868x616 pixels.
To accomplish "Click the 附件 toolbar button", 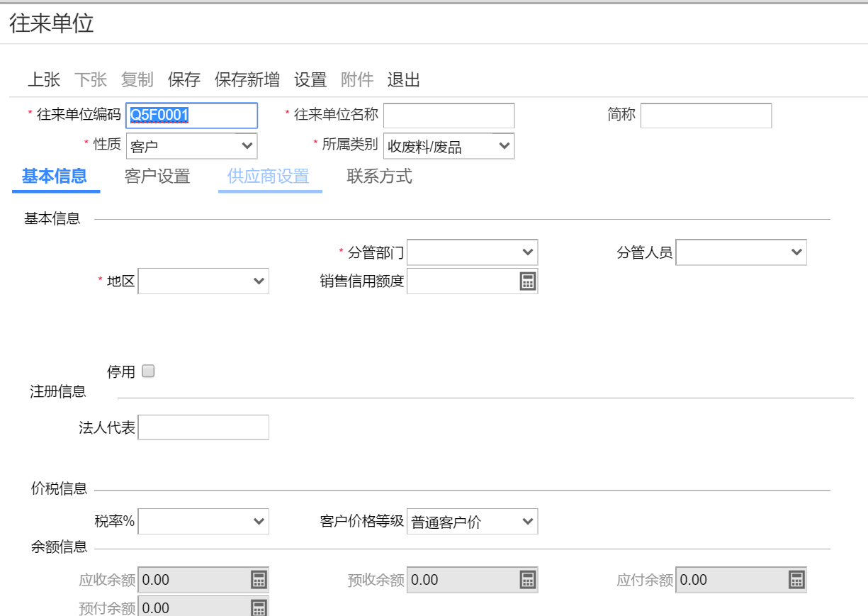I will pos(357,80).
